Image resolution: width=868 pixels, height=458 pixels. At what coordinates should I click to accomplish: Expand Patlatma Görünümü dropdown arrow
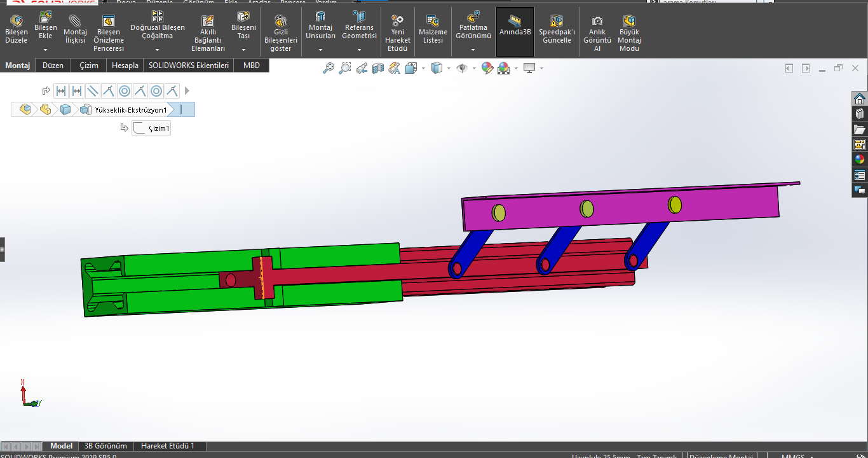(x=473, y=50)
